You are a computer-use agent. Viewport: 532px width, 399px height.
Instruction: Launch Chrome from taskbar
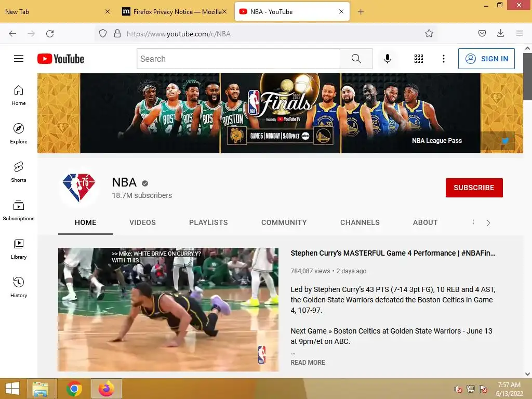74,389
